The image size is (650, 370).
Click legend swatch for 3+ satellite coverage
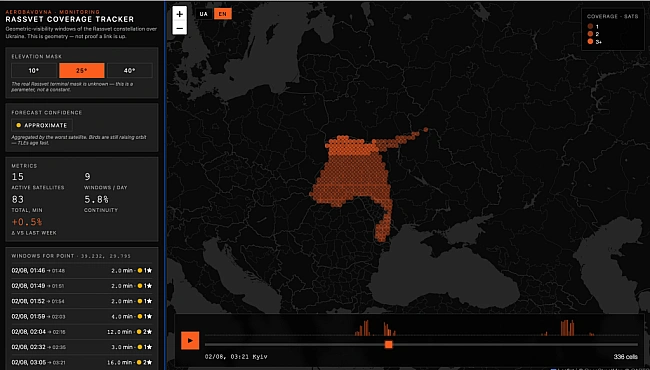point(590,41)
